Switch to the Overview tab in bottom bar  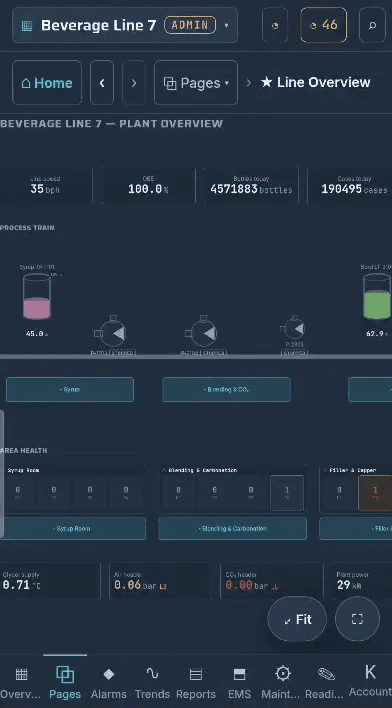(21, 683)
